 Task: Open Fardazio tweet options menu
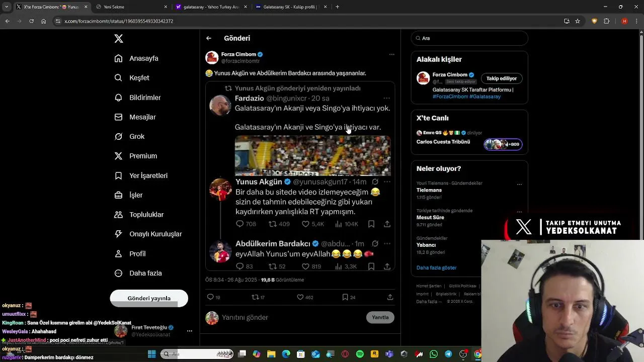point(386,98)
